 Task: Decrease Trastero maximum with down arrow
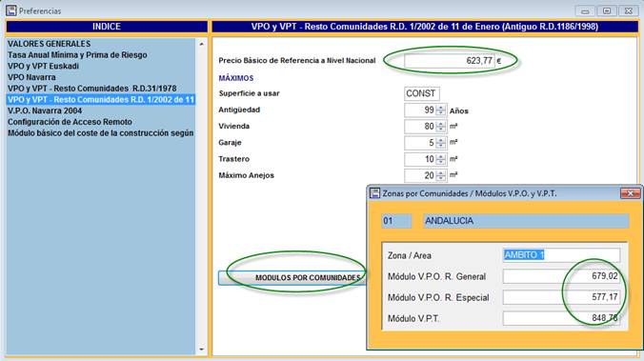(x=441, y=162)
